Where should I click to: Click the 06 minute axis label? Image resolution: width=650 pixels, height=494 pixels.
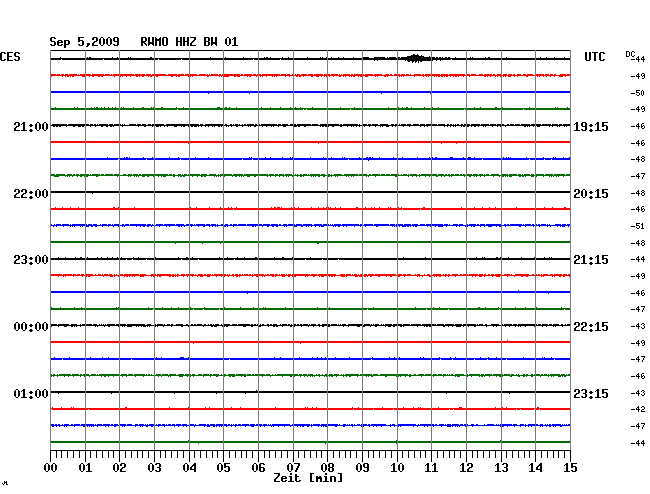click(x=258, y=468)
